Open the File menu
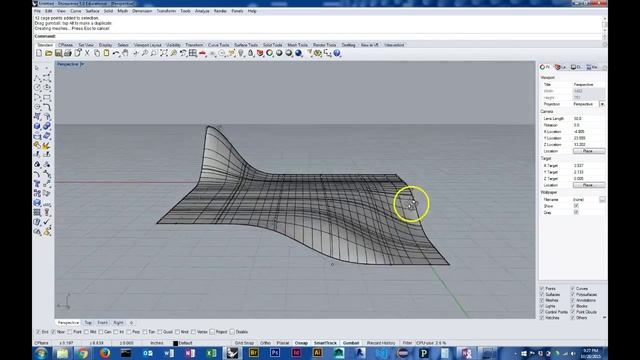 (37, 11)
